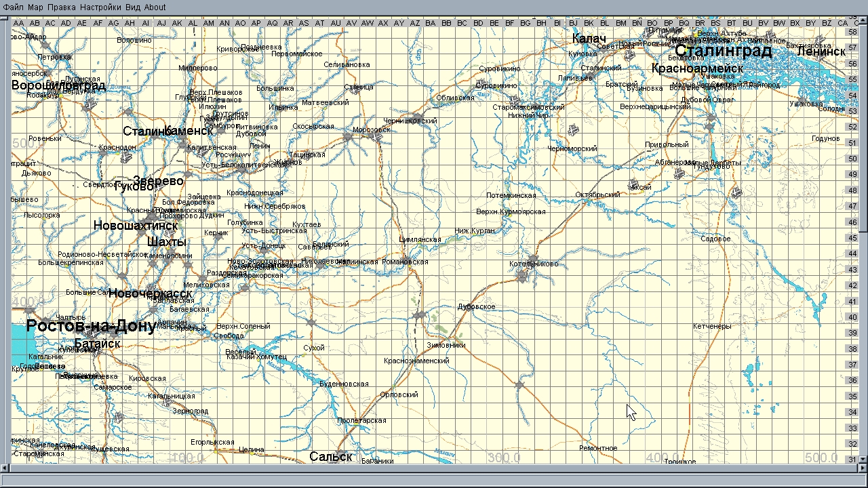Select the airfield icon below Новый Рогачик

pos(629,55)
